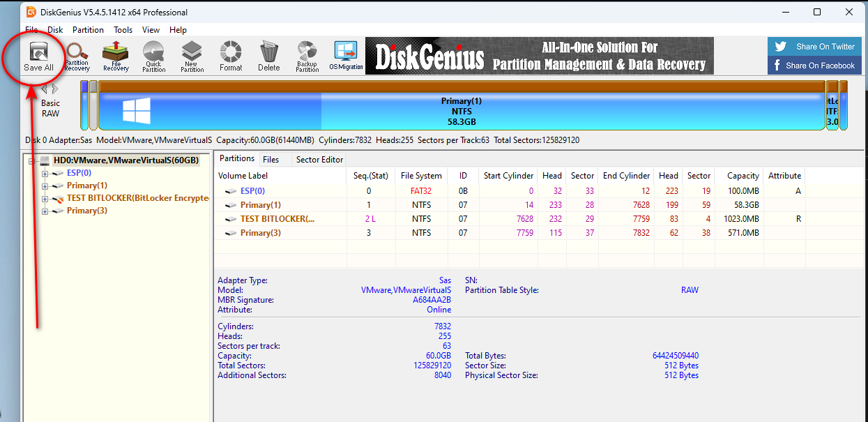This screenshot has width=868, height=422.
Task: Open the File menu
Action: [x=31, y=30]
